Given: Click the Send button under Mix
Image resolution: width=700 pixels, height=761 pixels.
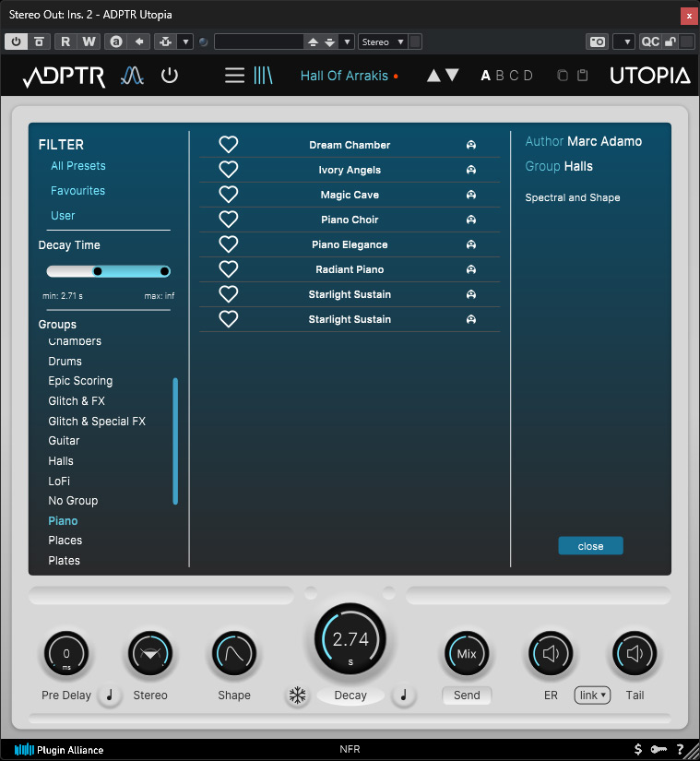Looking at the screenshot, I should pyautogui.click(x=467, y=695).
